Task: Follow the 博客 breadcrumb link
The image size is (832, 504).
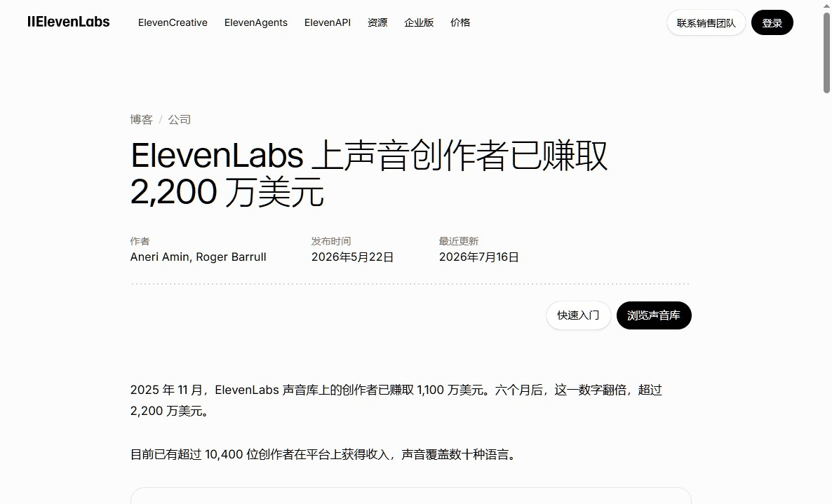Action: coord(141,120)
